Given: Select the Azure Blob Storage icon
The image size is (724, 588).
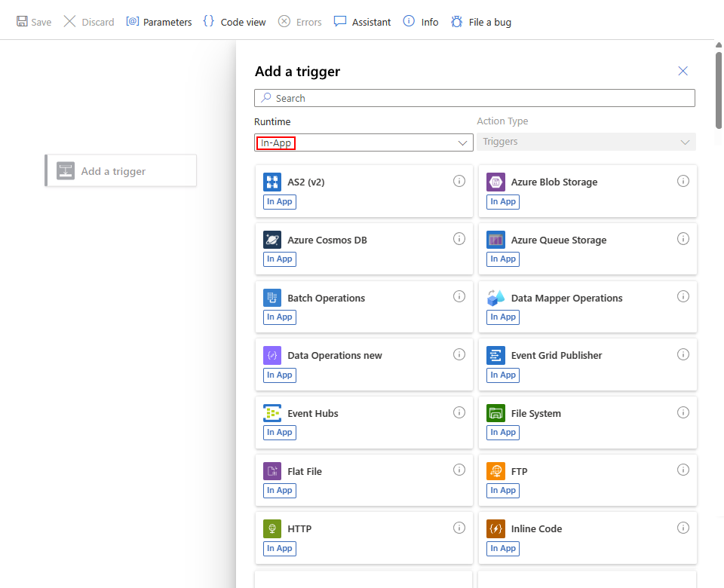Looking at the screenshot, I should [495, 182].
